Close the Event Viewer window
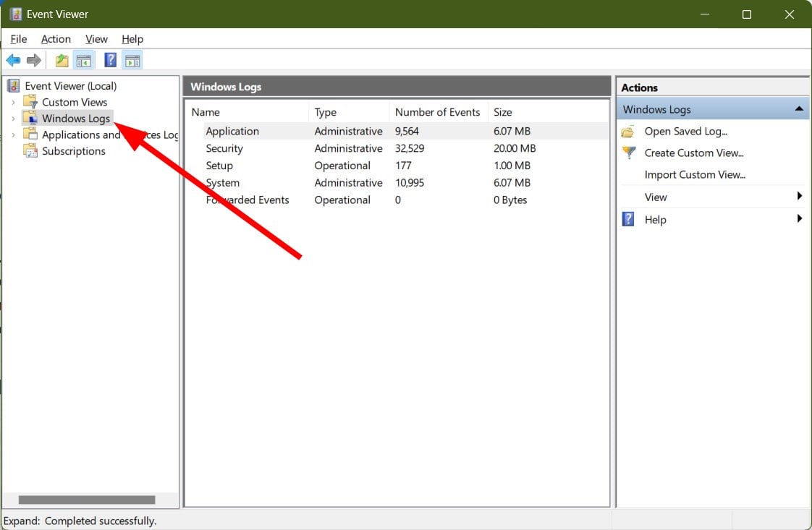 tap(790, 14)
